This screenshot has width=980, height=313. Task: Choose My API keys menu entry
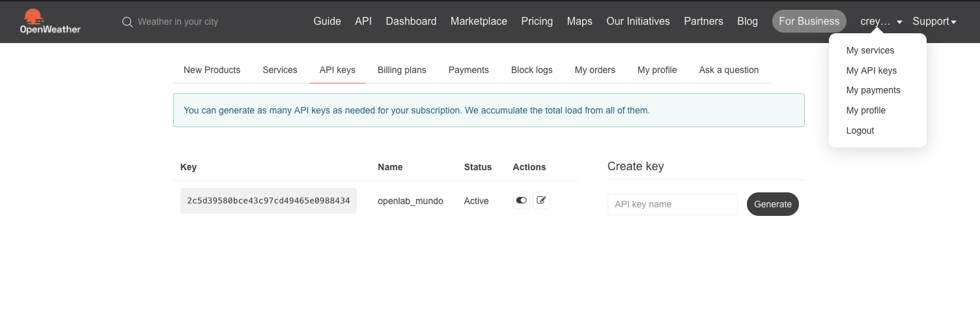871,70
